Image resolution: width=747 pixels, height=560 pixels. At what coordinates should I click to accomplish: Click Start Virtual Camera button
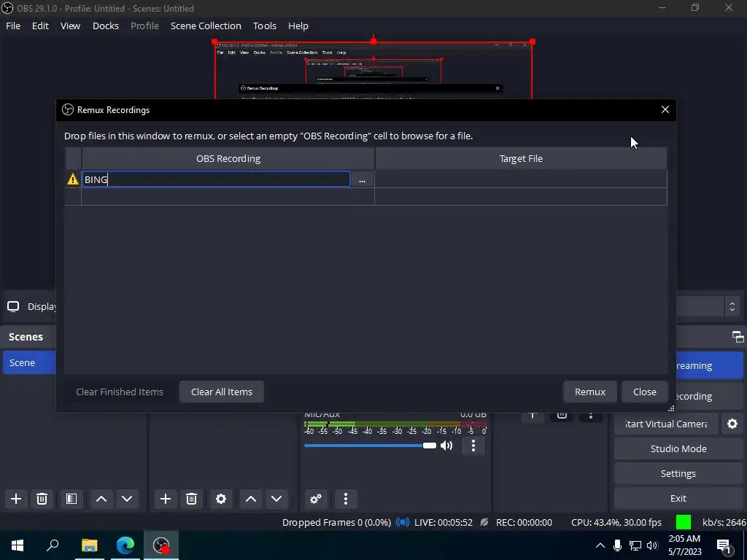coord(665,424)
